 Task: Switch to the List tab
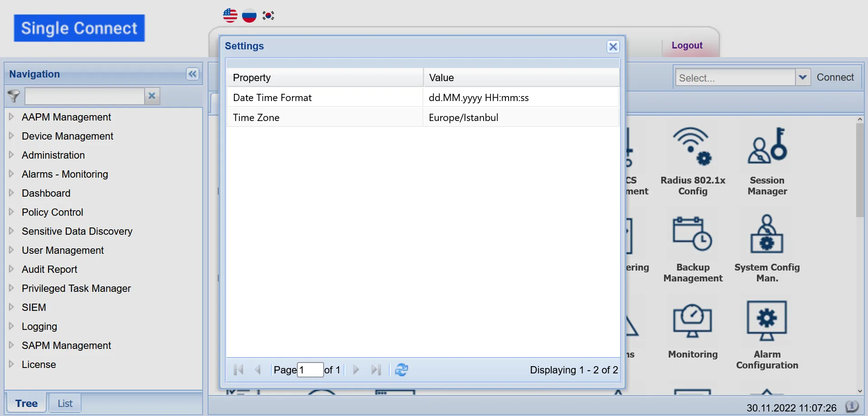(65, 403)
